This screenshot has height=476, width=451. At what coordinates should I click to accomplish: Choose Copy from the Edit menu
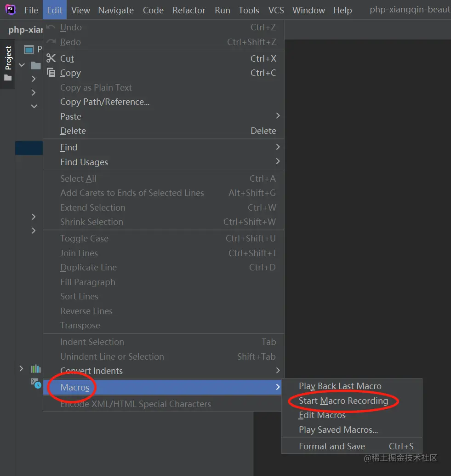164,73
